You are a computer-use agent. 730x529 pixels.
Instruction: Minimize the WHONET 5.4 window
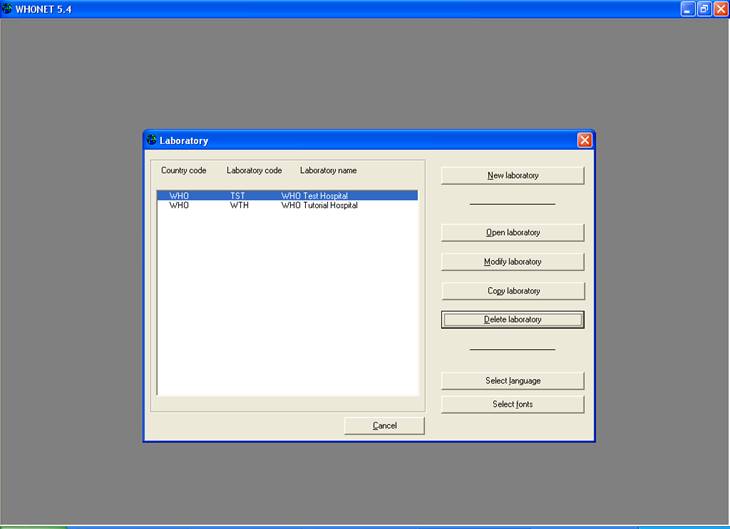click(x=687, y=9)
